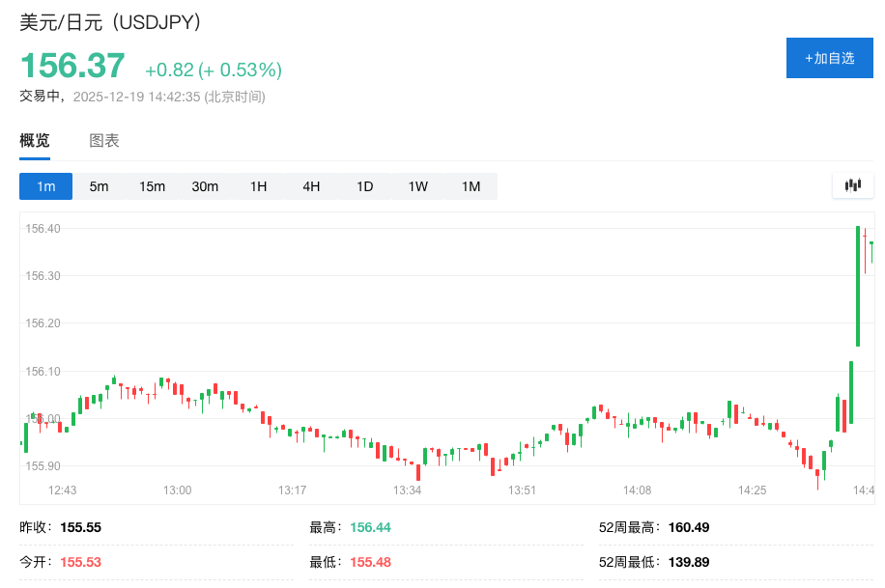Pick the 1W weekly timeframe
This screenshot has width=885, height=588.
[x=417, y=186]
